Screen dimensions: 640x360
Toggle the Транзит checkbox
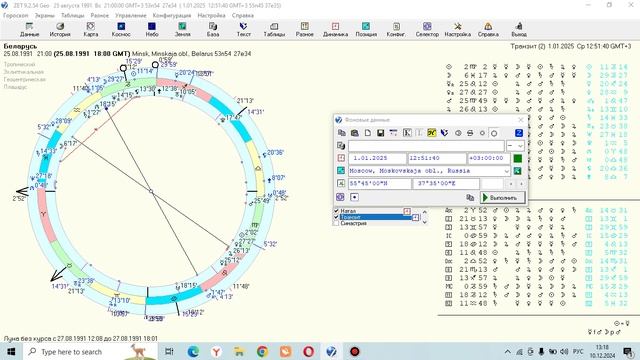(x=337, y=217)
